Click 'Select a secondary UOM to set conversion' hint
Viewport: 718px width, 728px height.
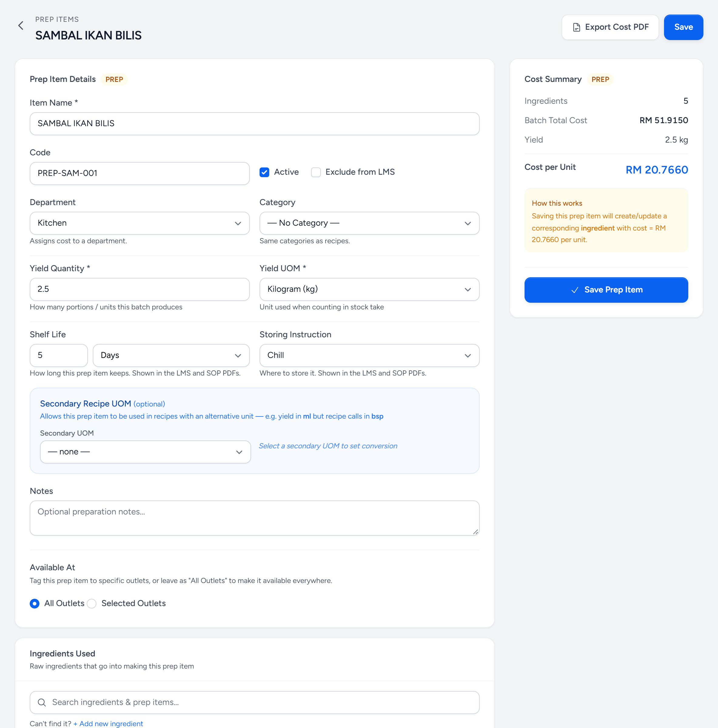(x=328, y=446)
